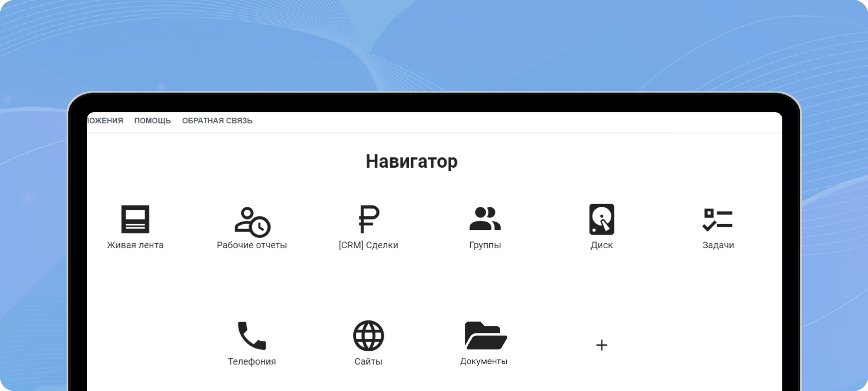
Task: Click the Рабочие отчеты person-clock icon
Action: point(252,222)
